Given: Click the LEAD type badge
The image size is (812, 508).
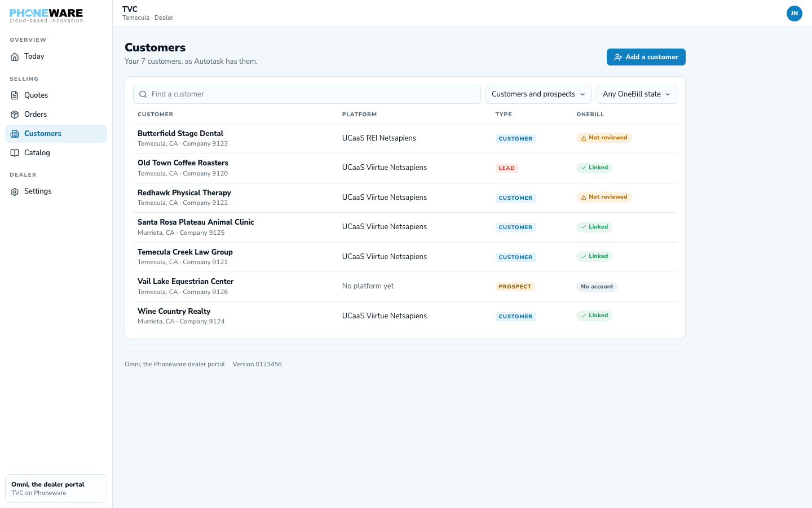Looking at the screenshot, I should 506,168.
